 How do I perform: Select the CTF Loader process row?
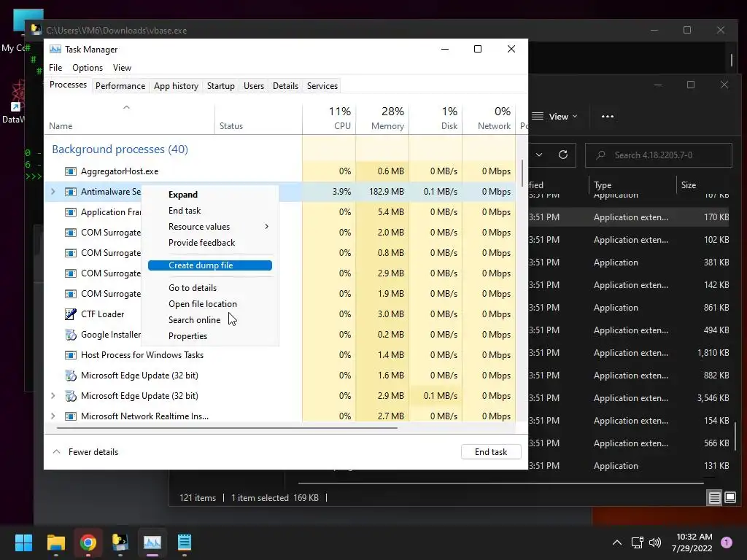coord(280,314)
